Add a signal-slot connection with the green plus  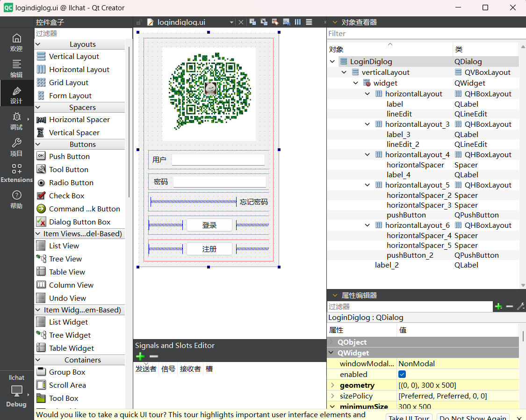click(x=140, y=356)
